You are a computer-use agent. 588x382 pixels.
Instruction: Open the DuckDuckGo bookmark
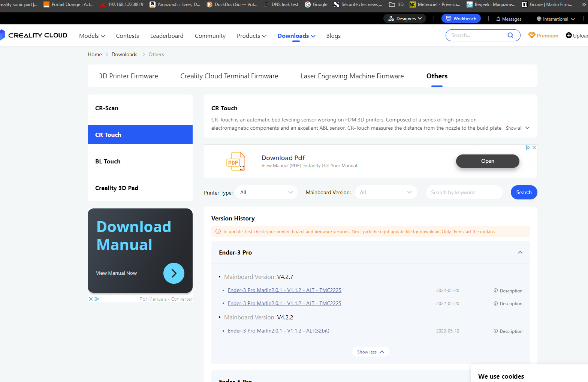click(x=232, y=4)
